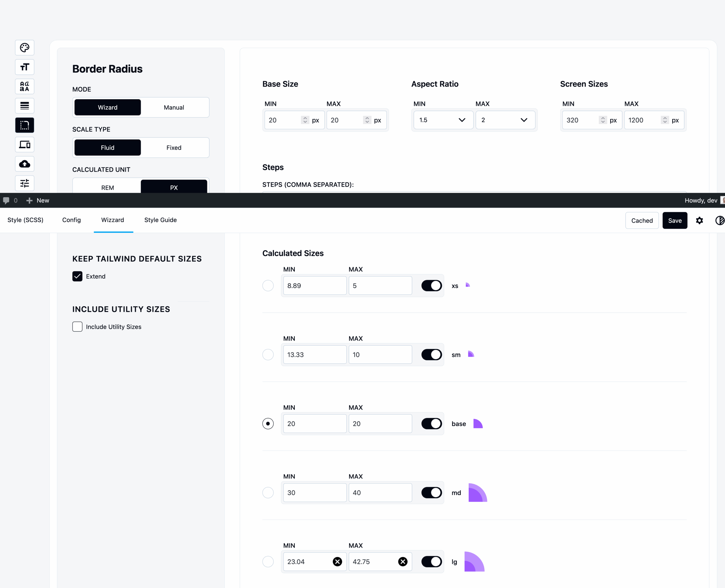The image size is (725, 588).
Task: Increment the Screen Sizes MIN stepper
Action: [603, 118]
